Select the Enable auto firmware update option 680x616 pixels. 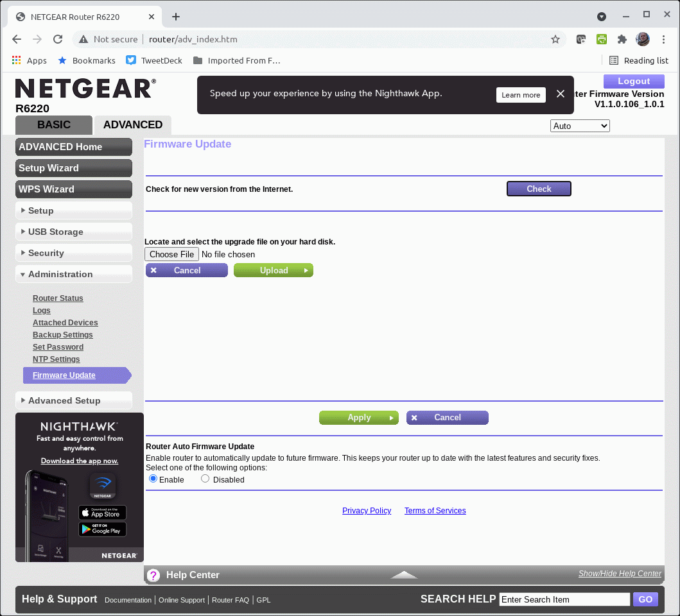point(153,479)
